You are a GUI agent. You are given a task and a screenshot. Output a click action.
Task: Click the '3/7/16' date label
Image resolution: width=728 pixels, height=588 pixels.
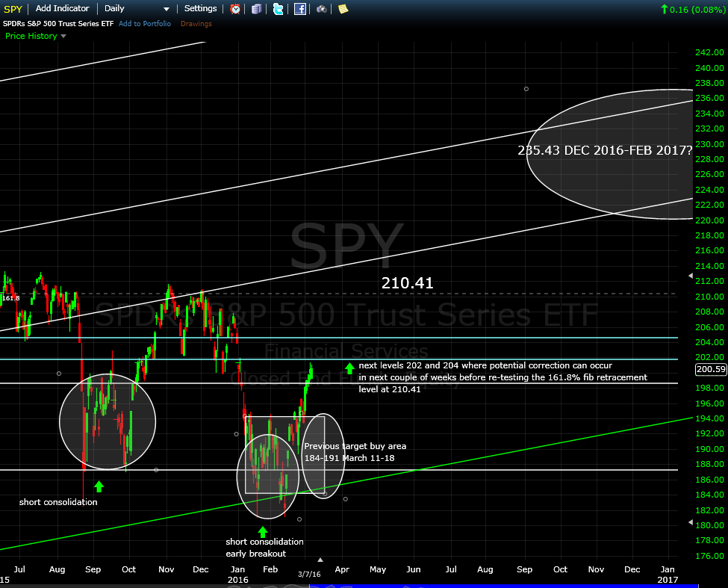point(309,574)
